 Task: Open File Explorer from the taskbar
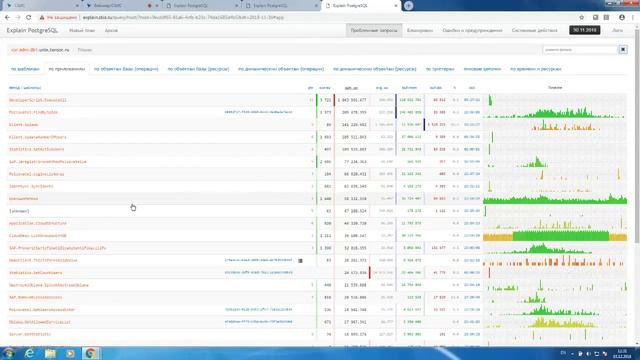pyautogui.click(x=50, y=353)
